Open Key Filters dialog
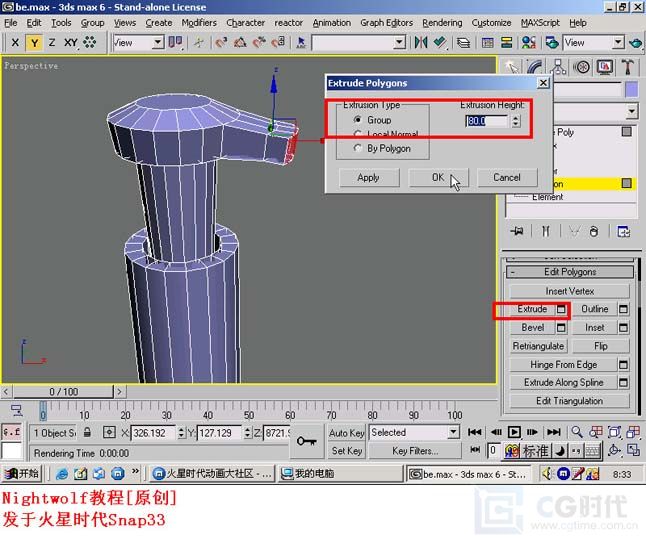Image resolution: width=646 pixels, height=539 pixels. tap(415, 451)
